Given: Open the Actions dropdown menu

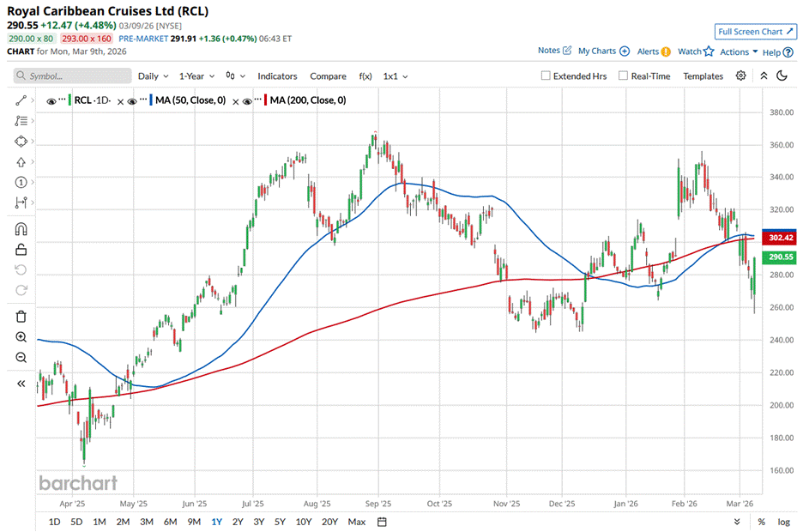Looking at the screenshot, I should (739, 51).
